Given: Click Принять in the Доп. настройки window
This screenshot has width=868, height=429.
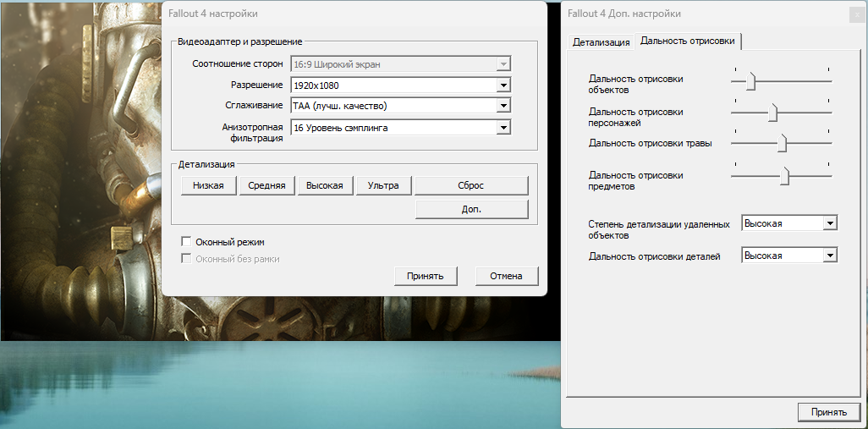Looking at the screenshot, I should click(829, 412).
